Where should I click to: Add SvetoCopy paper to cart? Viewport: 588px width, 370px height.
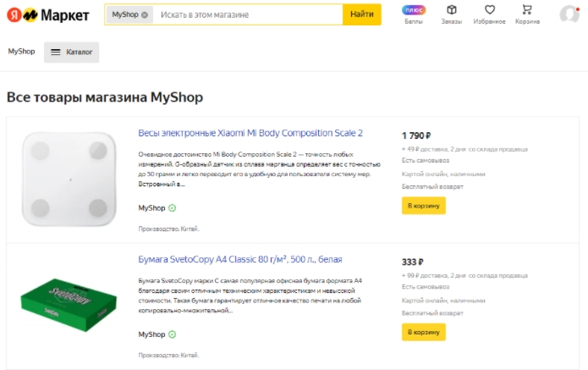[x=424, y=332]
